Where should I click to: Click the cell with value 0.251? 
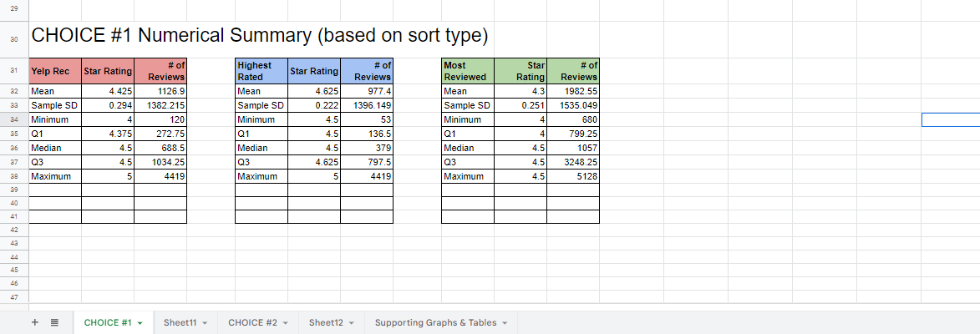(520, 105)
